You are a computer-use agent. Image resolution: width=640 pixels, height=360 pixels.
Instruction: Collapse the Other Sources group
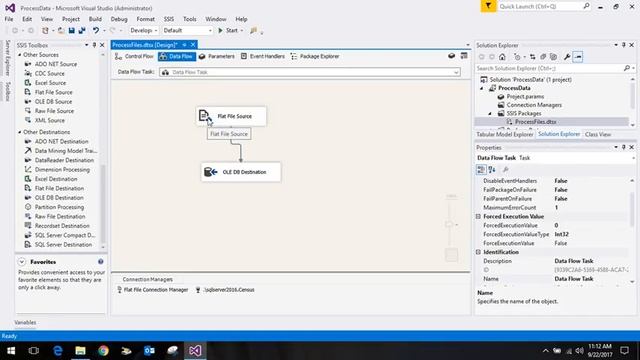20,55
